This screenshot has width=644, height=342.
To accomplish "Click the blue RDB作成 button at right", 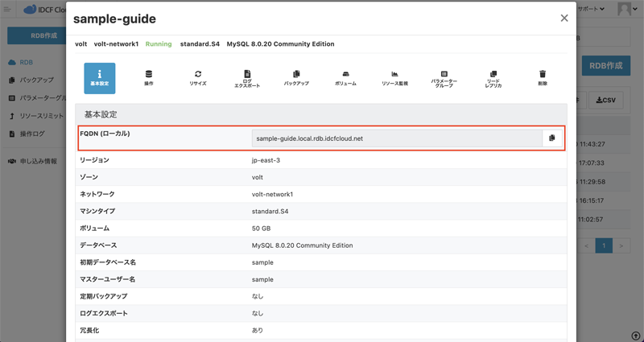I will click(x=605, y=65).
